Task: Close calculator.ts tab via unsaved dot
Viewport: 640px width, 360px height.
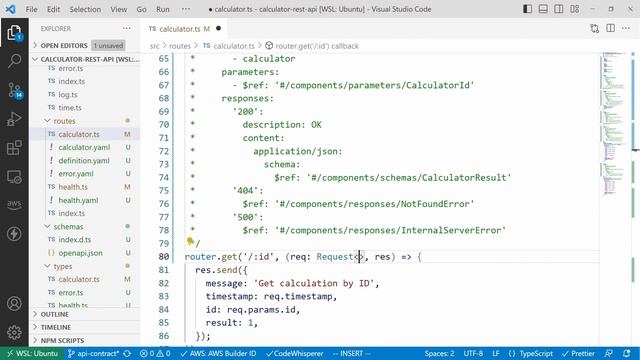Action: 218,28
